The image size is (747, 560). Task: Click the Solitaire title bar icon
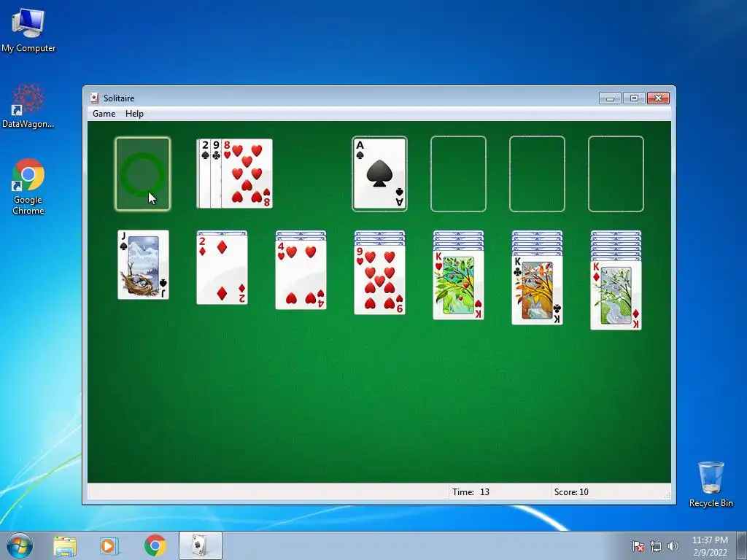pyautogui.click(x=95, y=98)
